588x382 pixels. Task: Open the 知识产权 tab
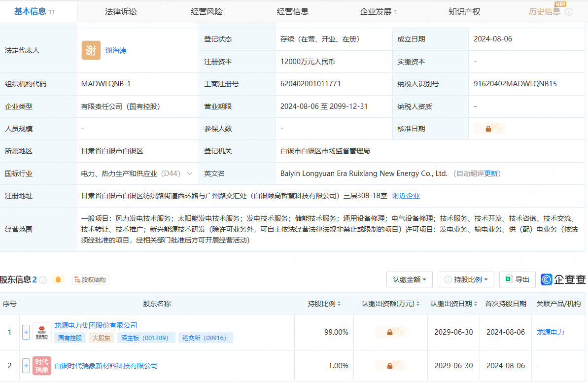coord(464,11)
